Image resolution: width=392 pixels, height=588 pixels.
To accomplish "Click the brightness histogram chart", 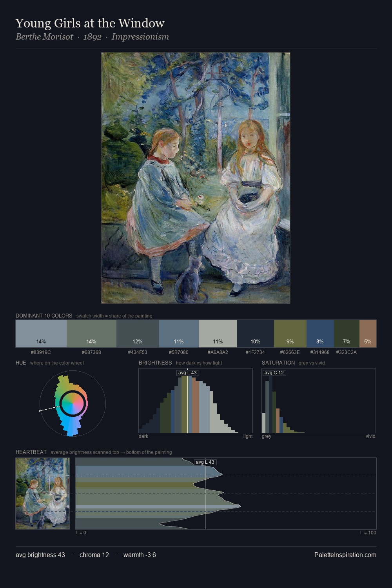I will pyautogui.click(x=196, y=401).
